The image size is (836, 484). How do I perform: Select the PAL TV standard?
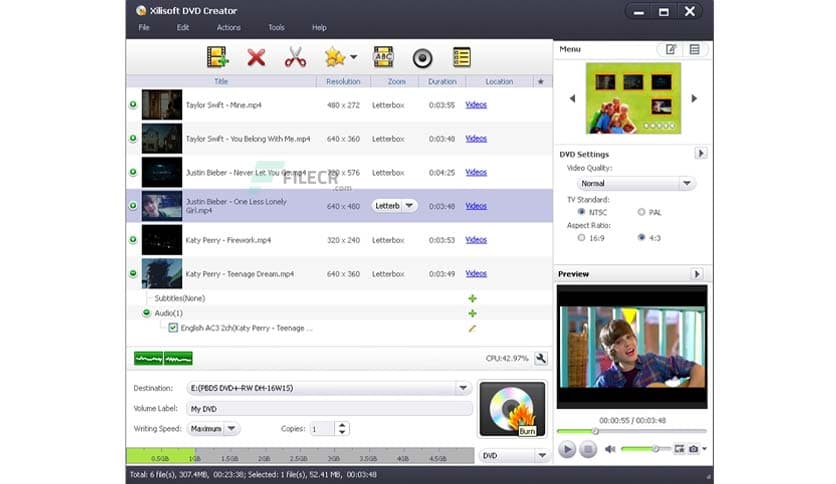(x=641, y=212)
